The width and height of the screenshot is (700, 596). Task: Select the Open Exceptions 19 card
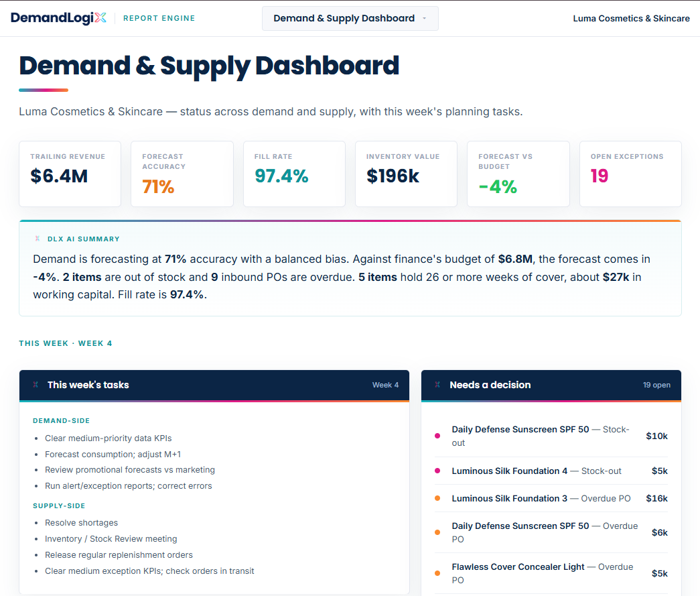click(630, 174)
